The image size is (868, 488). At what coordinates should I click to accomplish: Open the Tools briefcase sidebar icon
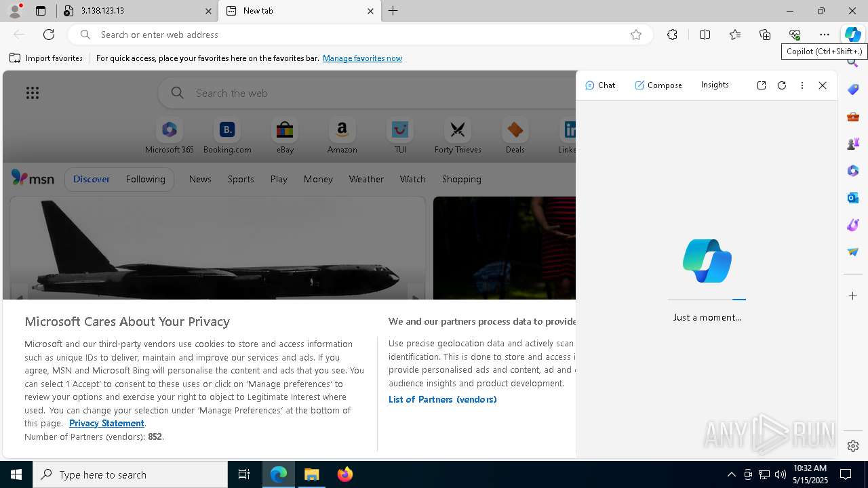pyautogui.click(x=853, y=117)
